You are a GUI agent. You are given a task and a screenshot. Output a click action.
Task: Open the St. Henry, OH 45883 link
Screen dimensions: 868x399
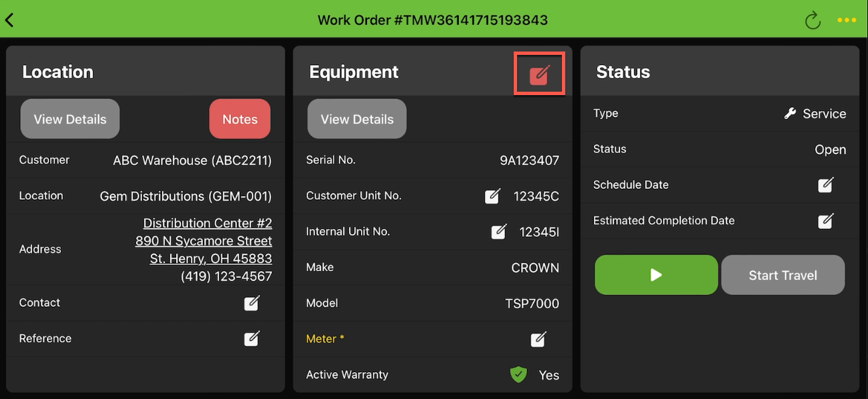point(211,258)
